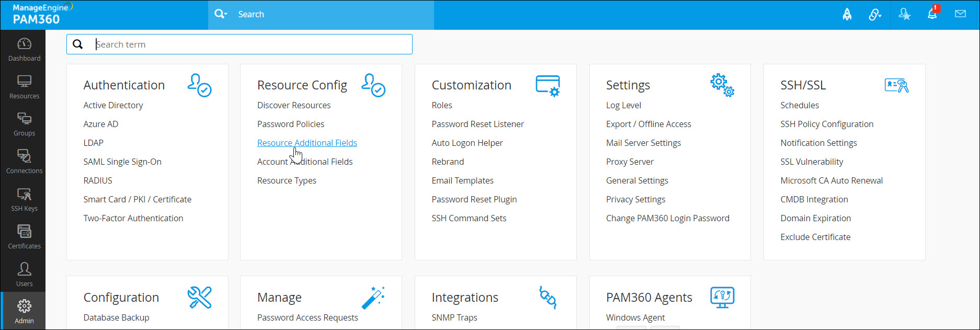Open Certificates from the sidebar
This screenshot has height=330, width=980.
point(24,237)
